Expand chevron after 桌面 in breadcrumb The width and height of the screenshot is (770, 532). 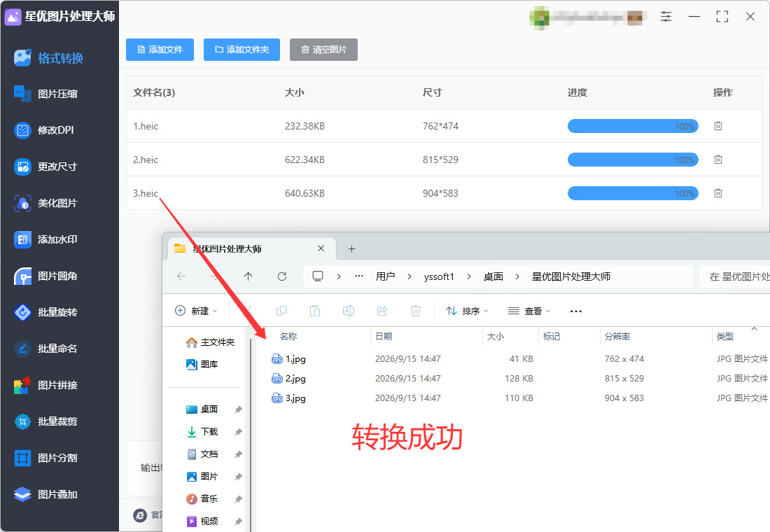tap(517, 276)
